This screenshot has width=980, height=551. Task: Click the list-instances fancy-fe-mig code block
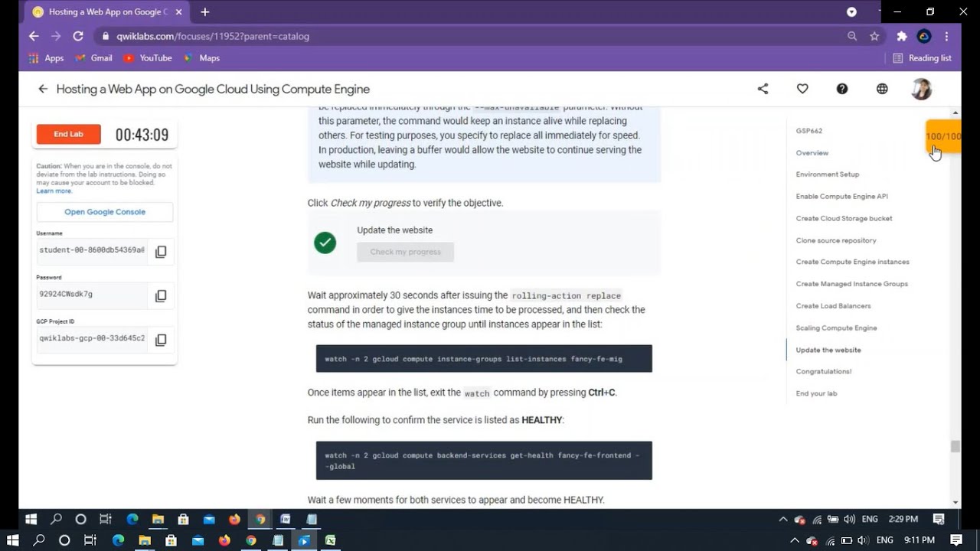coord(484,359)
